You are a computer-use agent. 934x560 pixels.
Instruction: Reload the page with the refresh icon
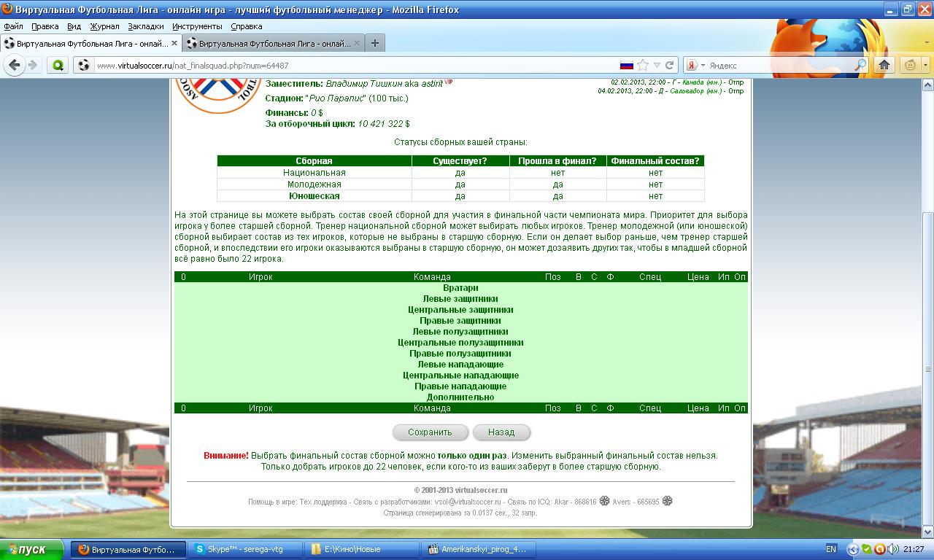tap(669, 65)
